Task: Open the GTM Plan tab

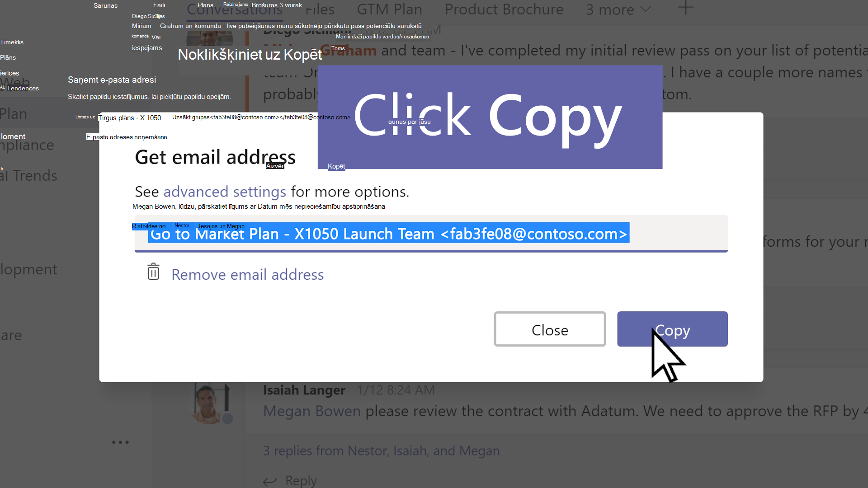Action: (389, 9)
